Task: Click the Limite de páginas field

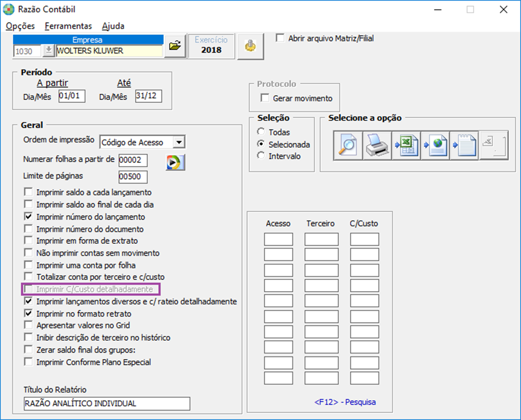Action: click(133, 177)
